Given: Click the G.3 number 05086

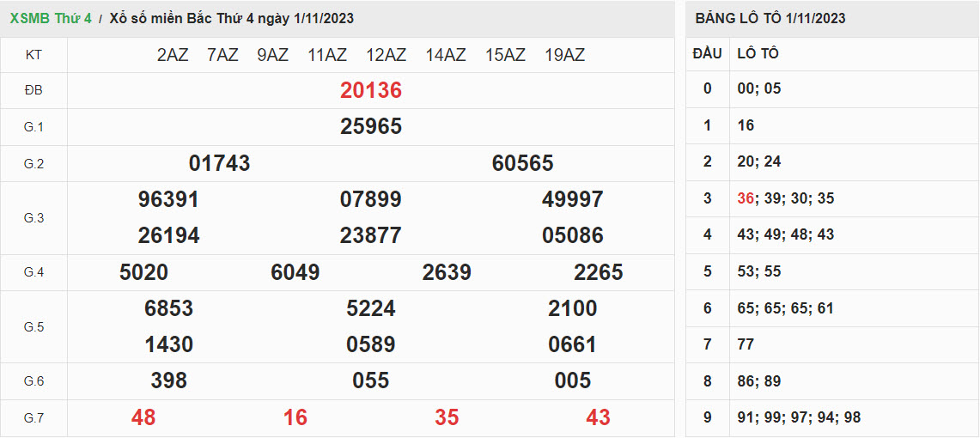Looking at the screenshot, I should click(573, 235).
